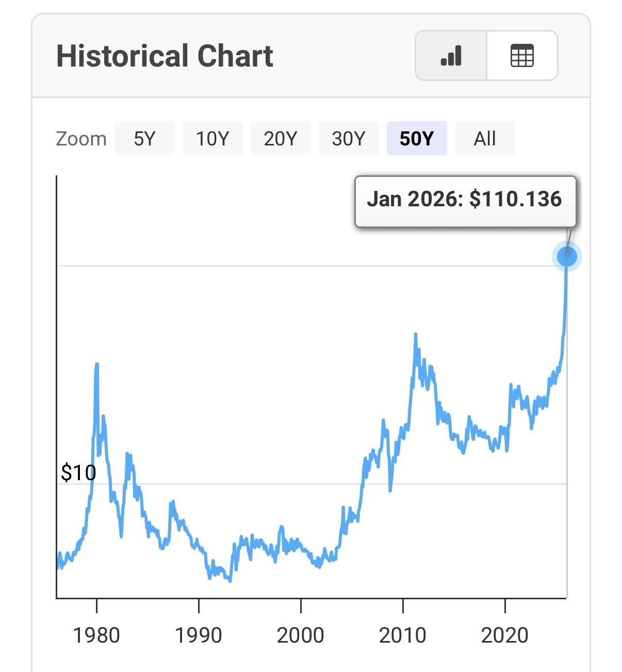This screenshot has width=622, height=672.
Task: Click the 2011 price peak on line
Action: [415, 335]
